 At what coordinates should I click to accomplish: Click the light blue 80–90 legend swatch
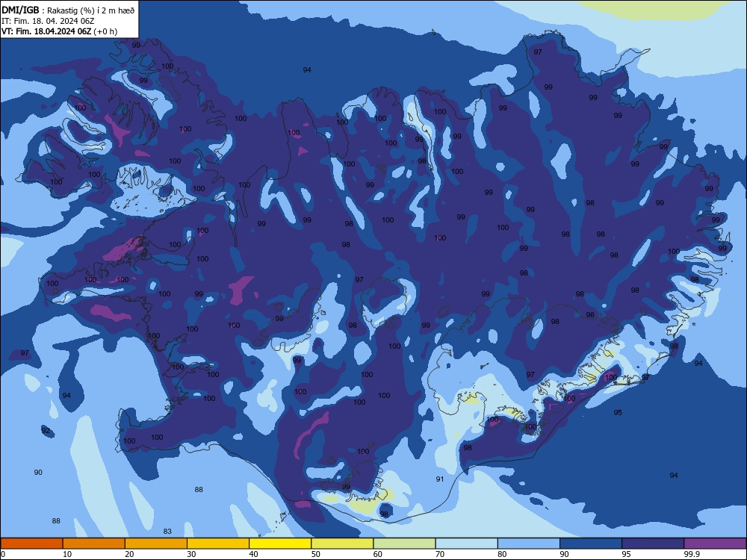529,544
